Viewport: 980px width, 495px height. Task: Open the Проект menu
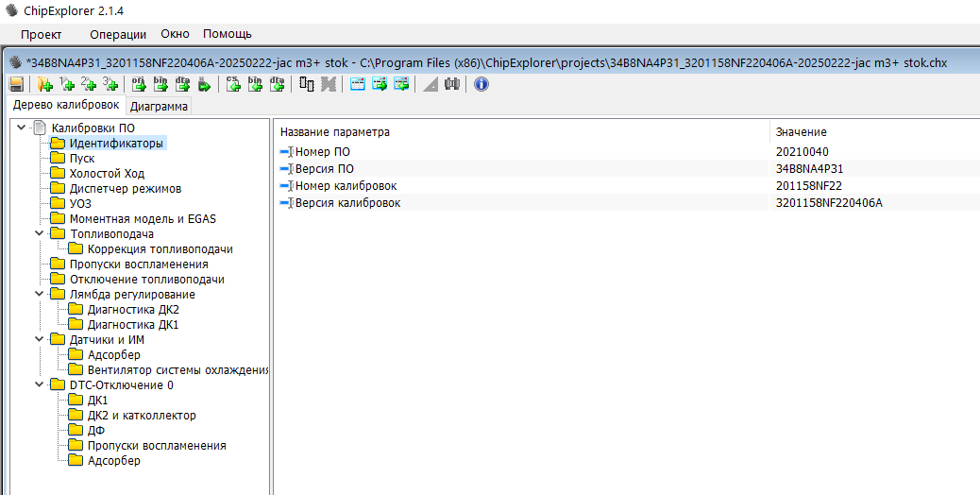[41, 34]
